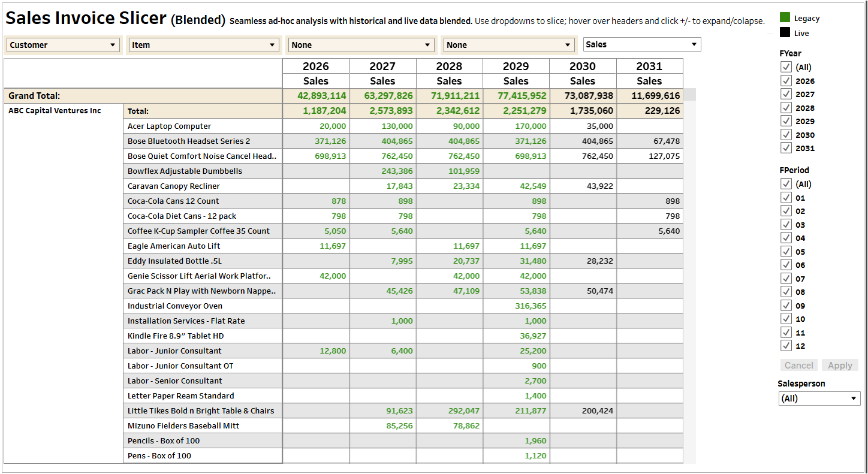The width and height of the screenshot is (868, 474).
Task: Select the green Legacy legend swatch
Action: pyautogui.click(x=785, y=18)
